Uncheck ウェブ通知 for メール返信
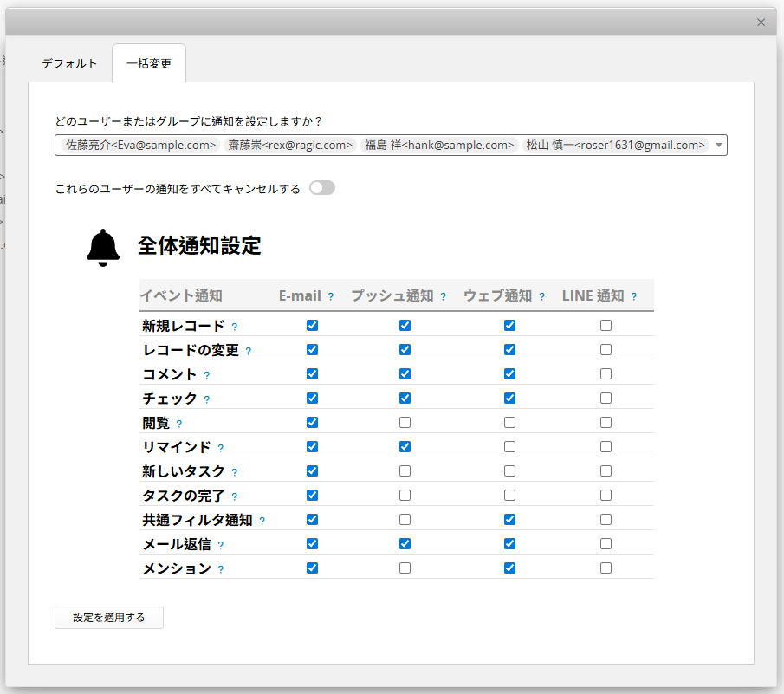The width and height of the screenshot is (784, 694). tap(509, 543)
